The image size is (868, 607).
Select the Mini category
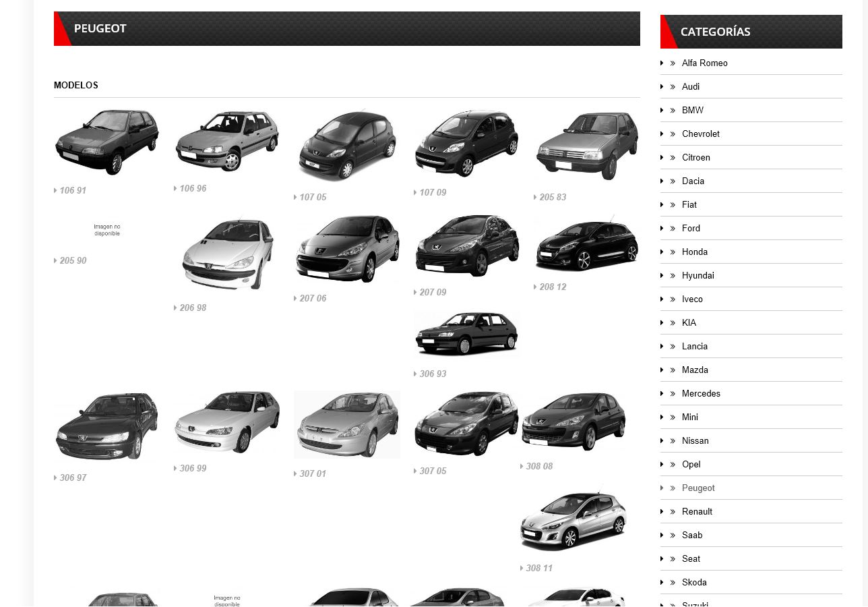click(690, 417)
